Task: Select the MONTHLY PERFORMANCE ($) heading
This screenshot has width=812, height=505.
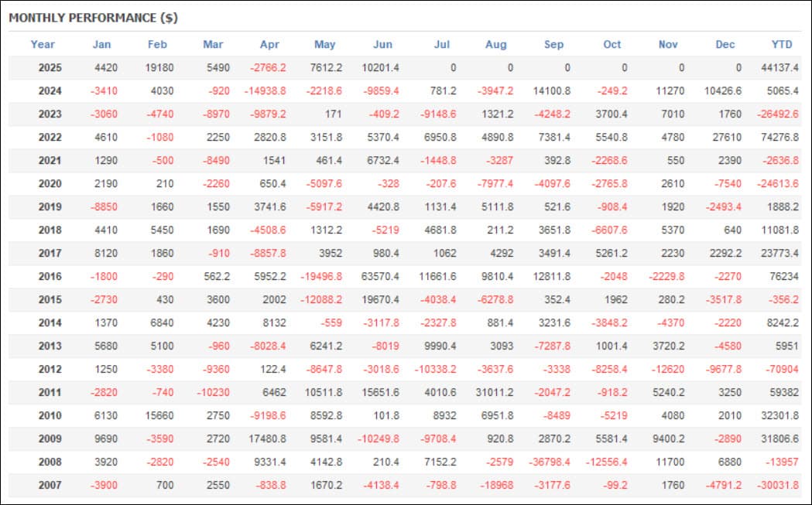Action: 93,18
